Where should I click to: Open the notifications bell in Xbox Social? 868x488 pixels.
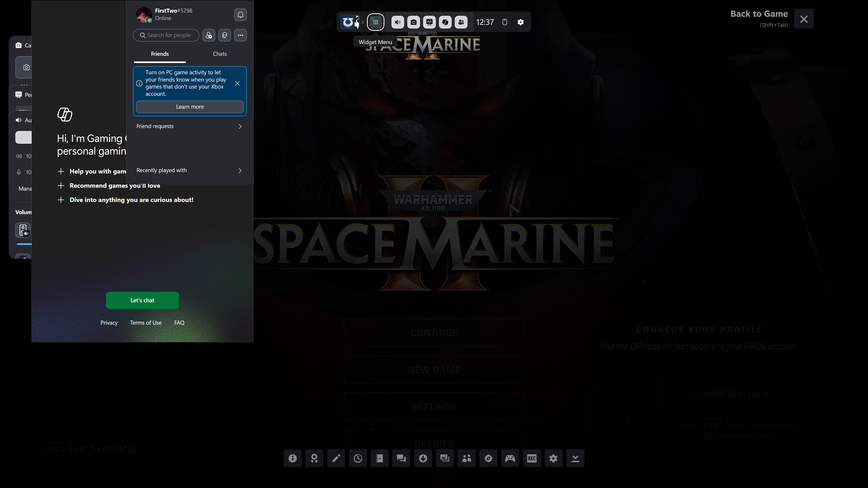[x=240, y=15]
